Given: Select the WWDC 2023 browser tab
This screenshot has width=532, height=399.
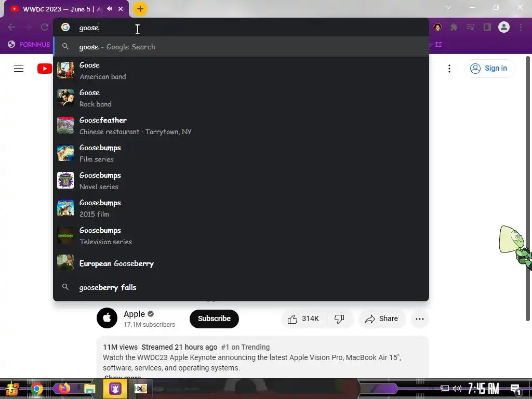Looking at the screenshot, I should click(x=66, y=9).
